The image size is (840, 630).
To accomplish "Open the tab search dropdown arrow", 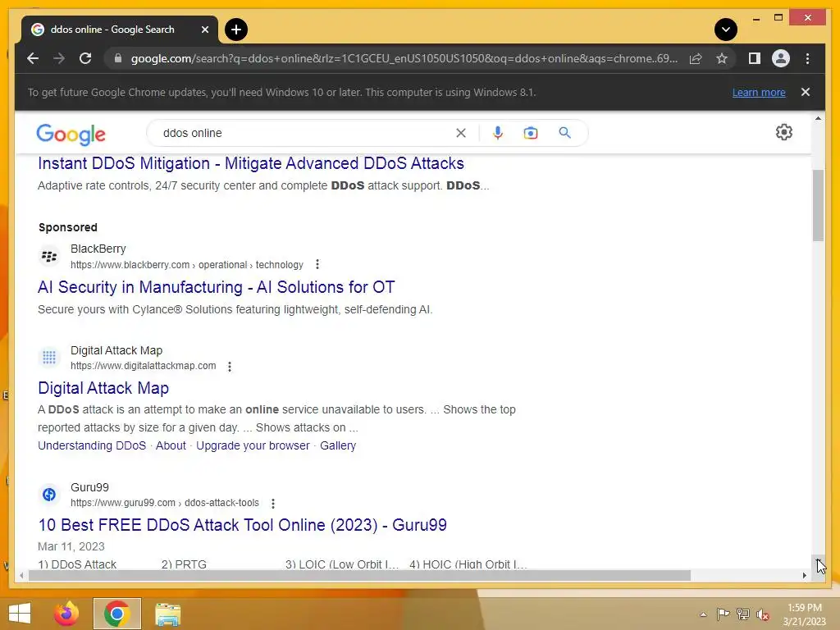I will tap(726, 30).
